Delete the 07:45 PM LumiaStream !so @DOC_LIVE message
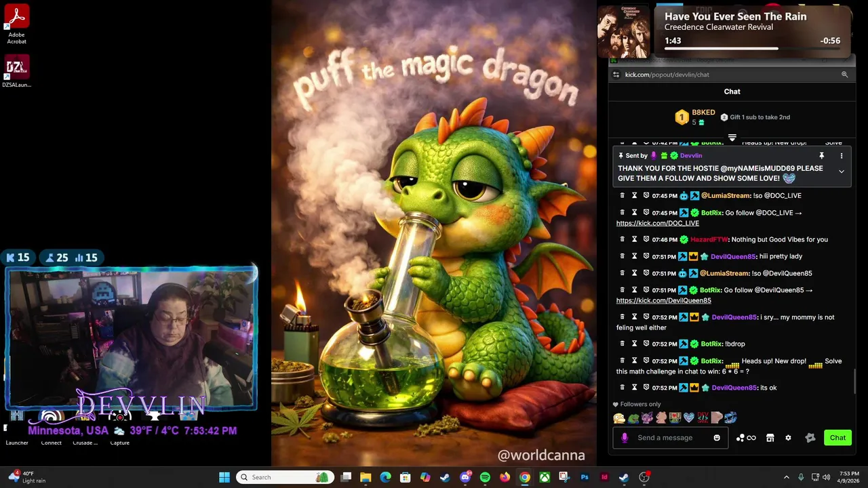The height and width of the screenshot is (488, 868). 622,195
